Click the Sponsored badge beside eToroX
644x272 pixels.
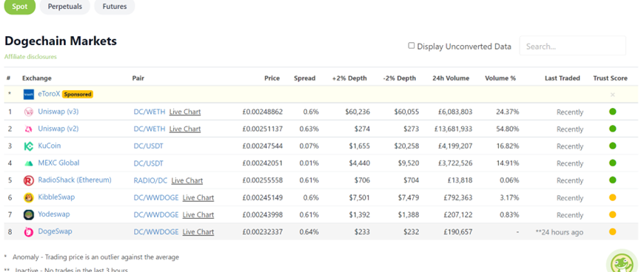pos(78,94)
